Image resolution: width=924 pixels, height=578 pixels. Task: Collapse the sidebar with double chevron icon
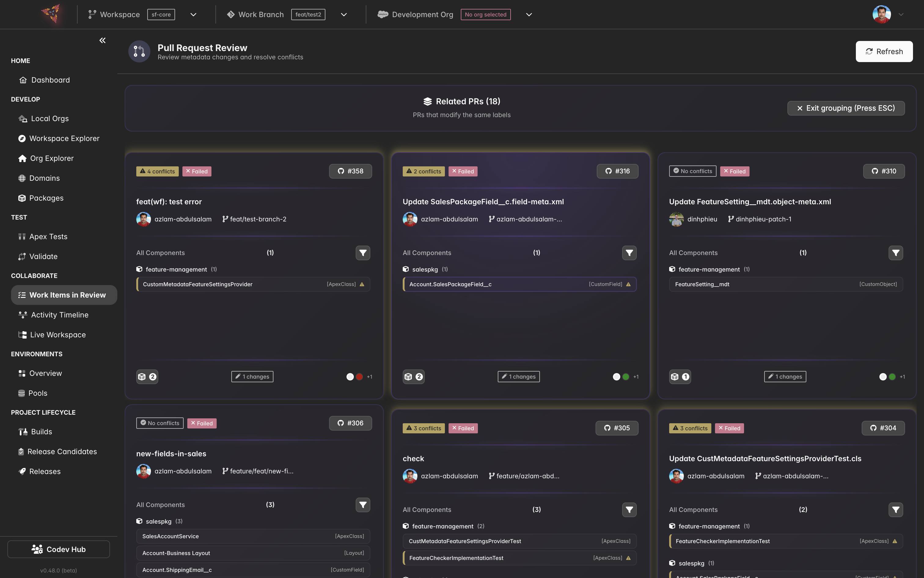point(102,40)
